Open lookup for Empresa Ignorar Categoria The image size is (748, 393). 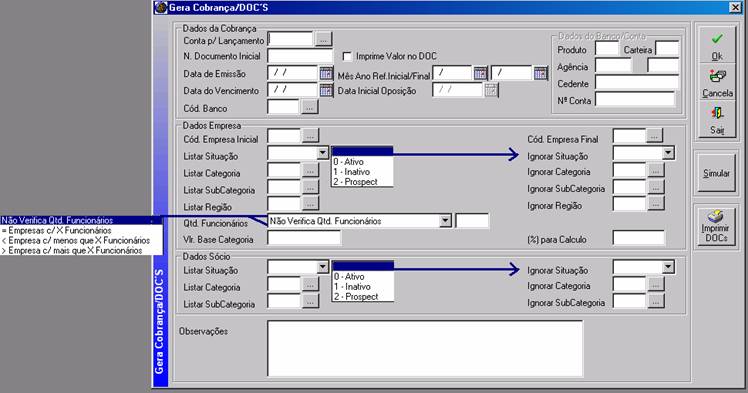click(x=656, y=170)
